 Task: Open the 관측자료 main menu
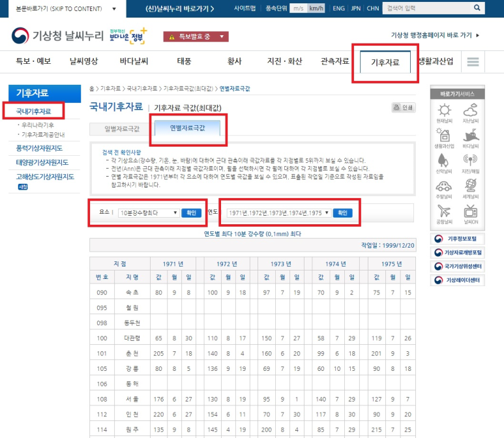(334, 62)
